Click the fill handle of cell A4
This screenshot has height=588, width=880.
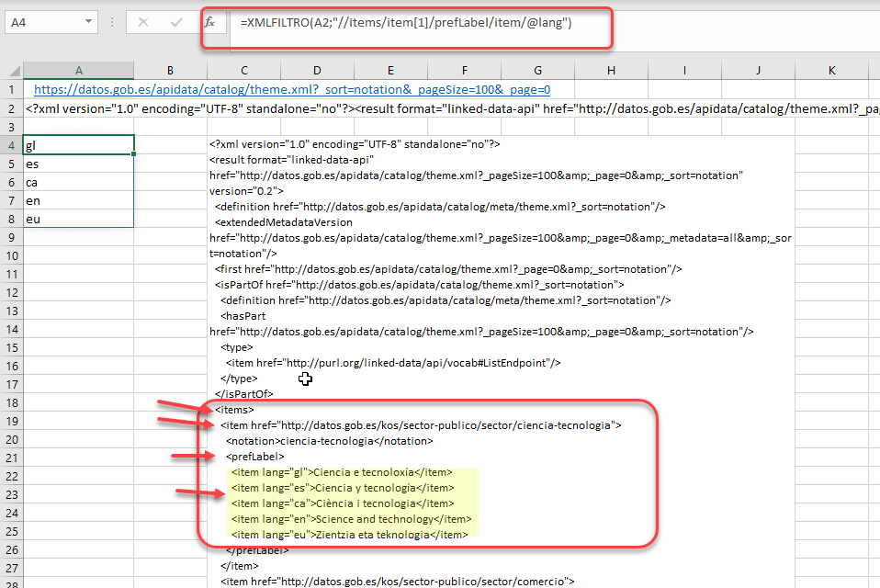133,153
